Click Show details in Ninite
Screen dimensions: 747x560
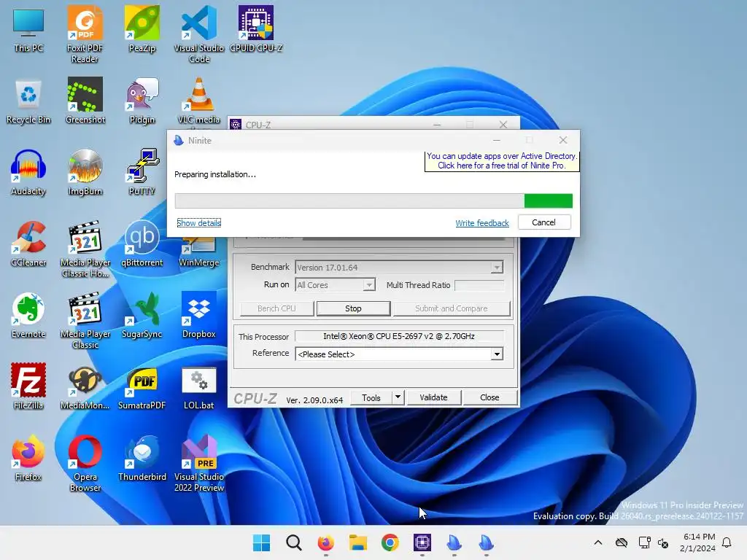[x=198, y=223]
